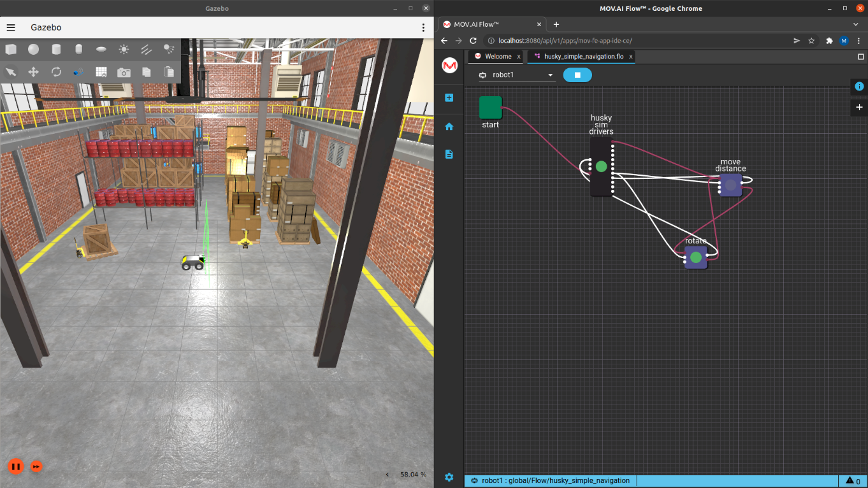Insert a sphere shape in Gazebo
868x488 pixels.
[x=33, y=49]
